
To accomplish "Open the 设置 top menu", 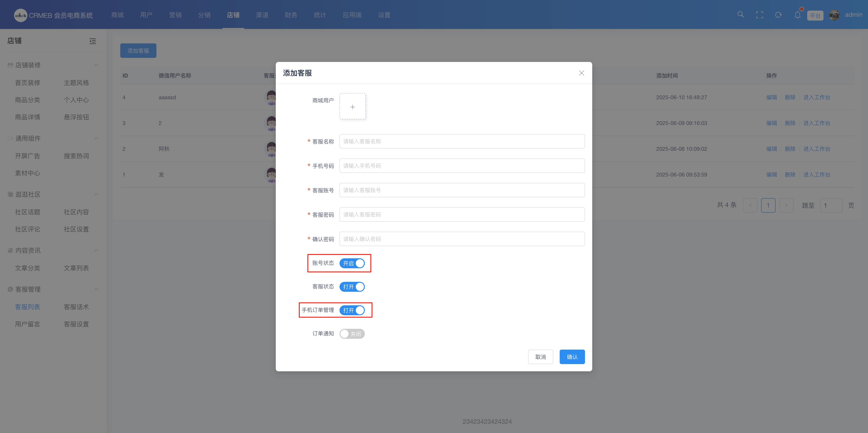I will click(x=384, y=15).
